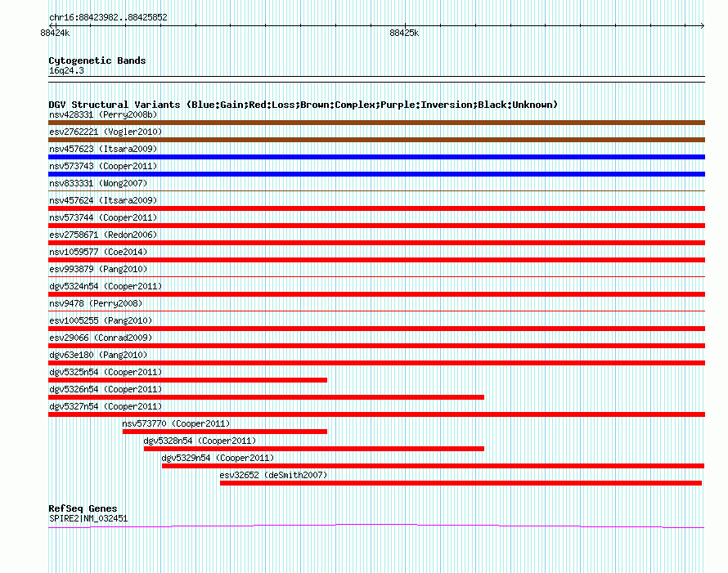
Task: Click the dgv63e180 (Pang2010) label
Action: point(98,355)
